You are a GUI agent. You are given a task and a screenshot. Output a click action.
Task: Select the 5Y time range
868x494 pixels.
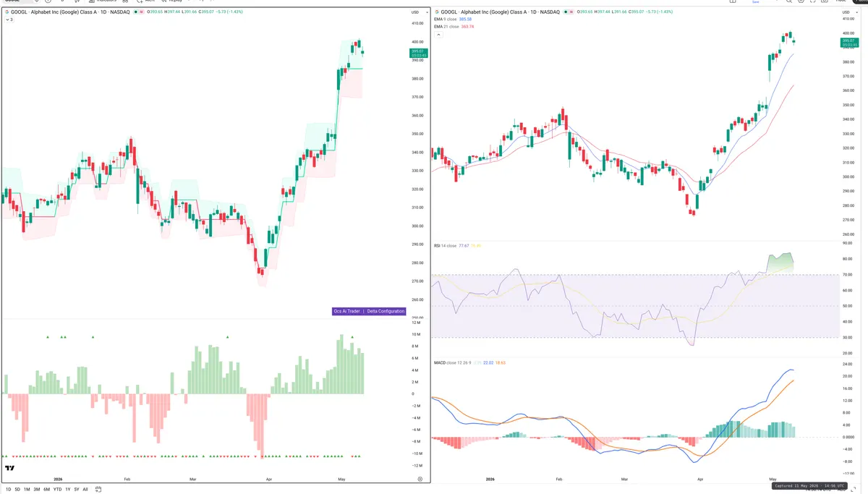point(77,490)
